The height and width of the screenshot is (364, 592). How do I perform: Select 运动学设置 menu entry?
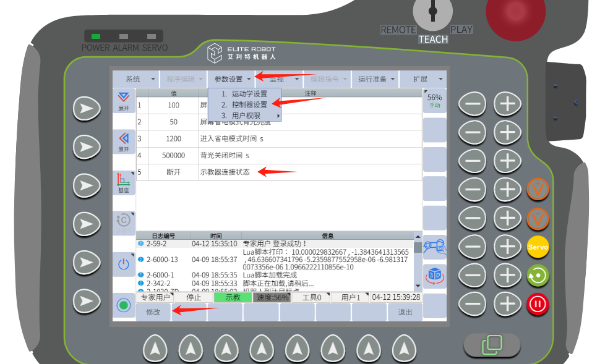point(244,94)
